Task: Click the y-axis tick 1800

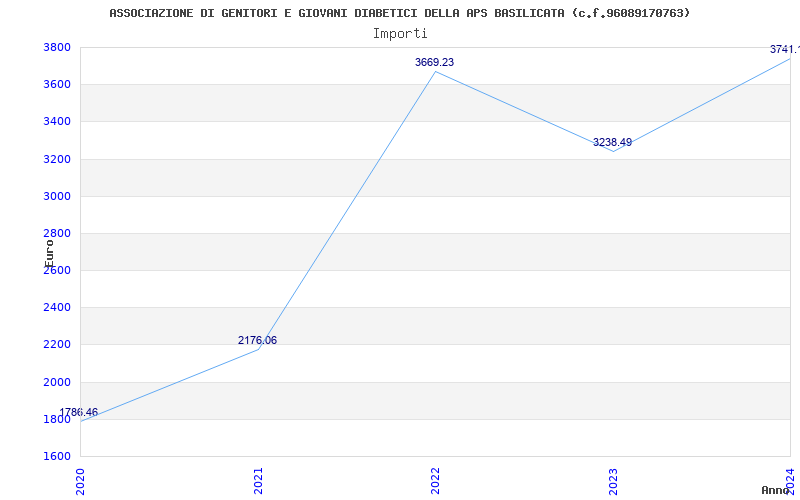Action: pos(55,419)
